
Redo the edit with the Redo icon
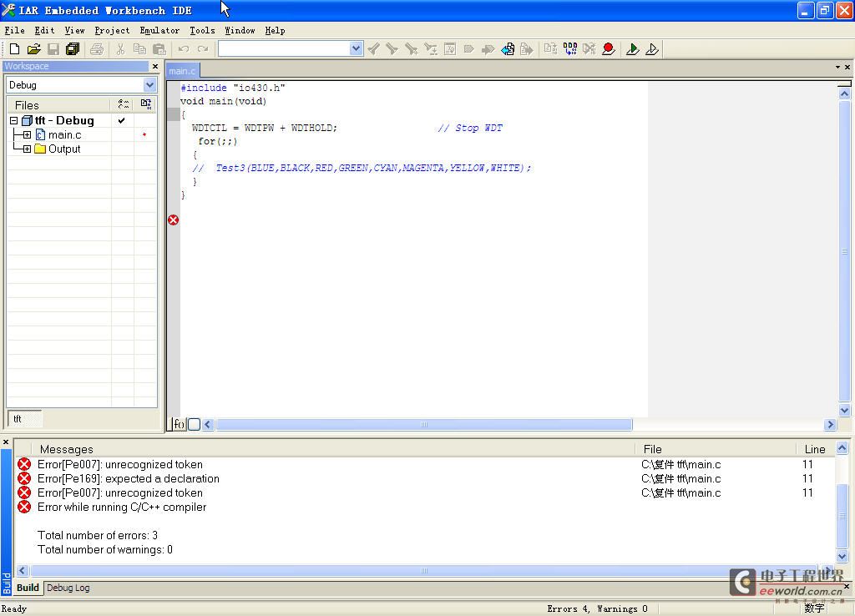click(x=203, y=49)
